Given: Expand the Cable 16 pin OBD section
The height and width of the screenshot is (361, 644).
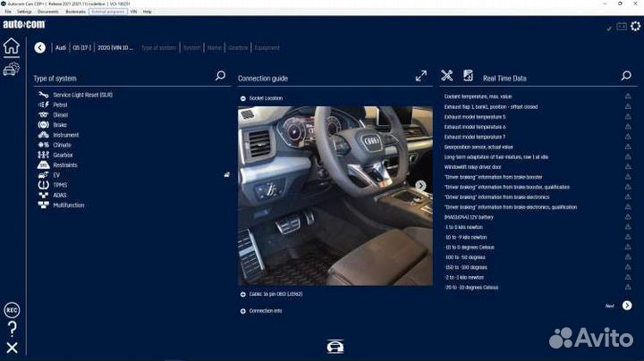Looking at the screenshot, I should point(242,294).
